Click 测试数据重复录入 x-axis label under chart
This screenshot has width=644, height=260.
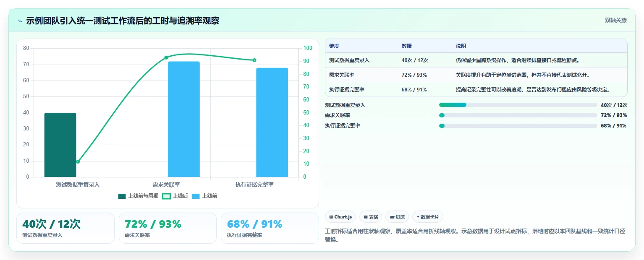coord(78,185)
